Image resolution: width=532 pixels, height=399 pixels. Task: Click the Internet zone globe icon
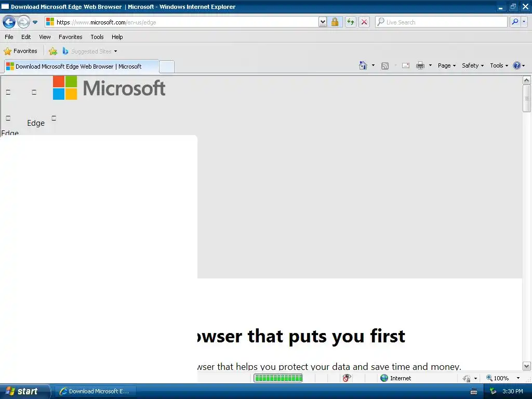[x=384, y=378]
